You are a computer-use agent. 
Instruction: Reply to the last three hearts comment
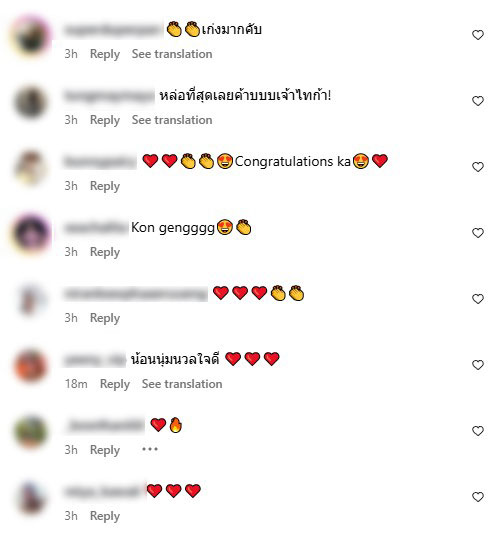105,516
